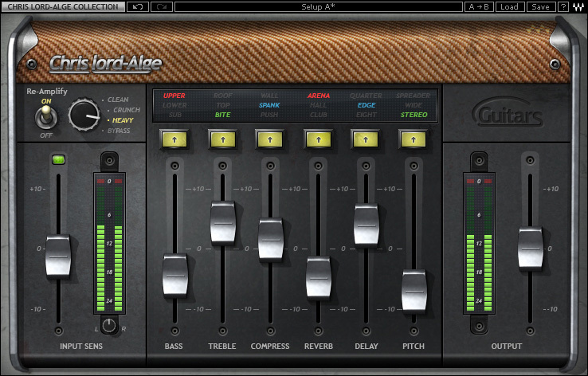This screenshot has height=376, width=588.
Task: Toggle the green LED button above input meter
Action: point(58,160)
